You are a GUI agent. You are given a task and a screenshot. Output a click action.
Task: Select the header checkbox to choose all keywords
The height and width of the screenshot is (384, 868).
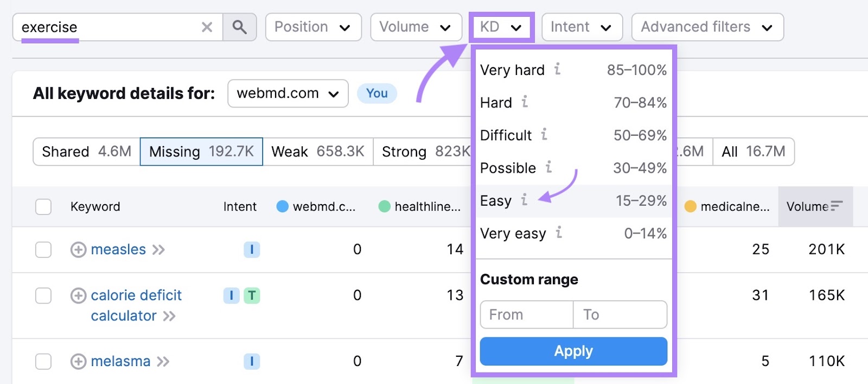coord(43,207)
